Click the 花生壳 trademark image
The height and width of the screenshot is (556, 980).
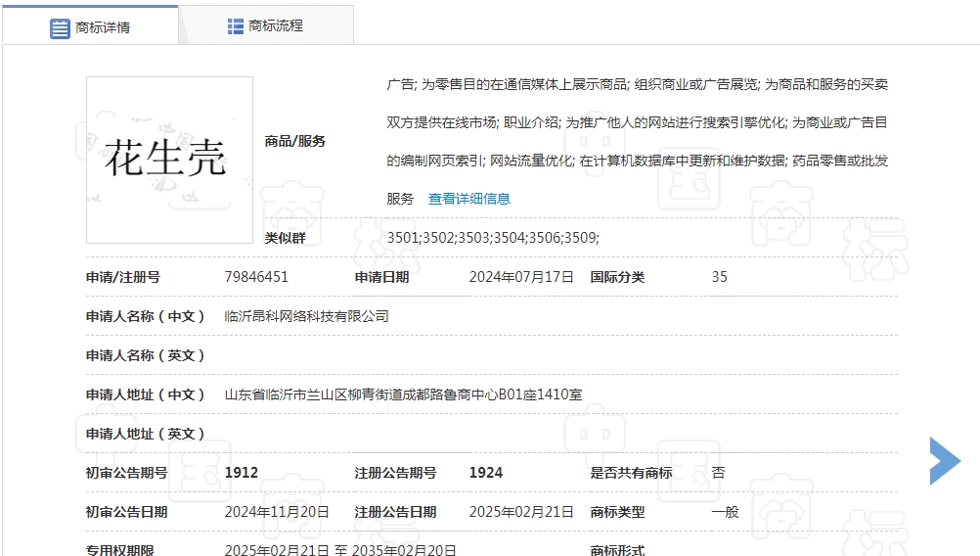[169, 160]
